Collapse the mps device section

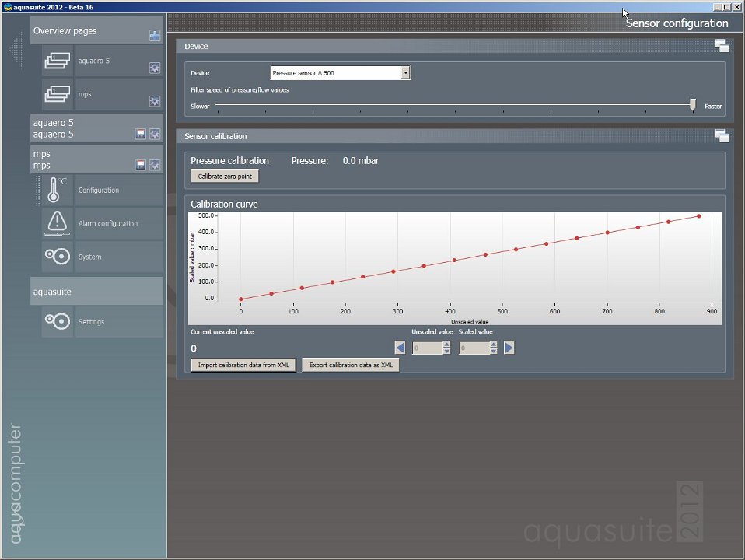pyautogui.click(x=96, y=159)
